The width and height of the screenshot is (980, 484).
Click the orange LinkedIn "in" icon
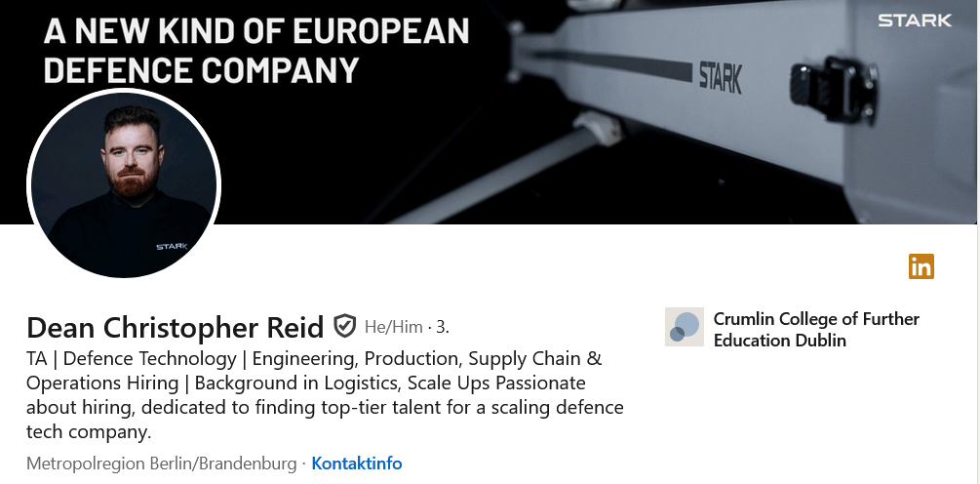pos(921,265)
